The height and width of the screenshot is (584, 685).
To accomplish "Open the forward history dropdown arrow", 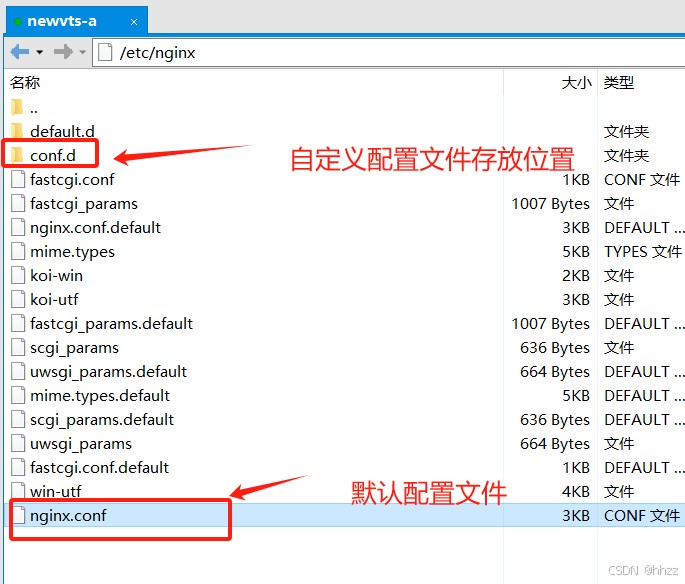I will 83,52.
